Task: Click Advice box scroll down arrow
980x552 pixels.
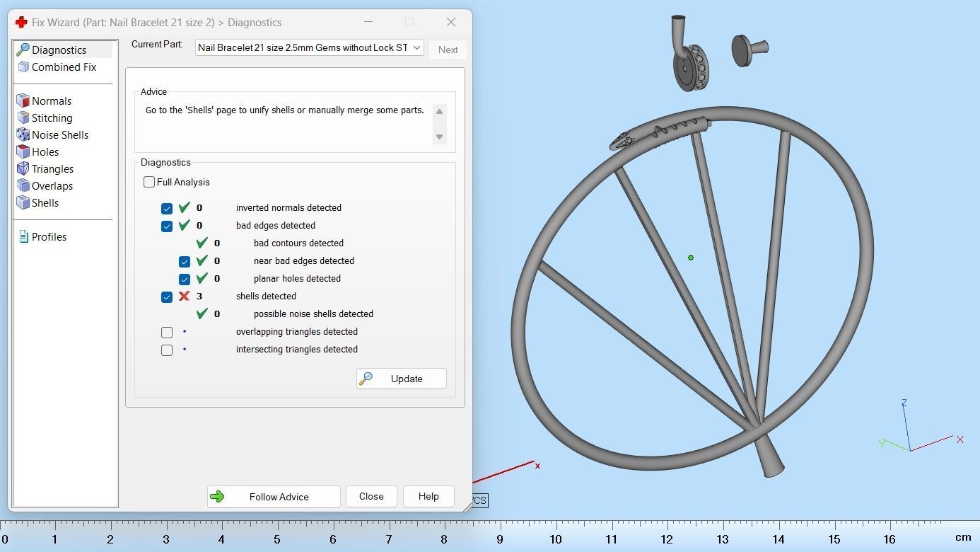Action: [x=439, y=137]
